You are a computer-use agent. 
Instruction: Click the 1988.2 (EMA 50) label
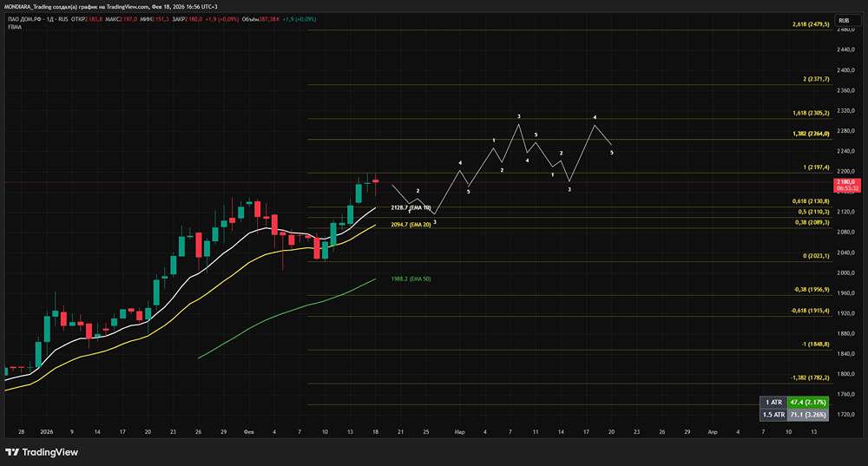(411, 279)
